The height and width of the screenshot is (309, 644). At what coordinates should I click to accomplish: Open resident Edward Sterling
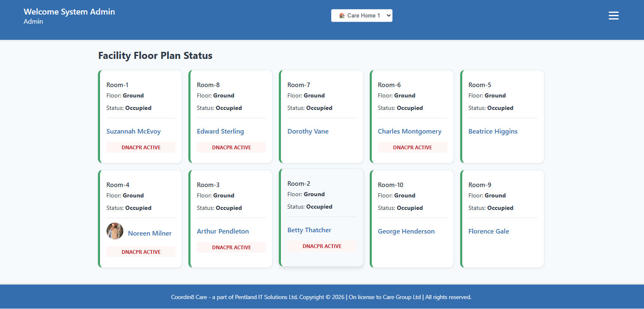220,131
